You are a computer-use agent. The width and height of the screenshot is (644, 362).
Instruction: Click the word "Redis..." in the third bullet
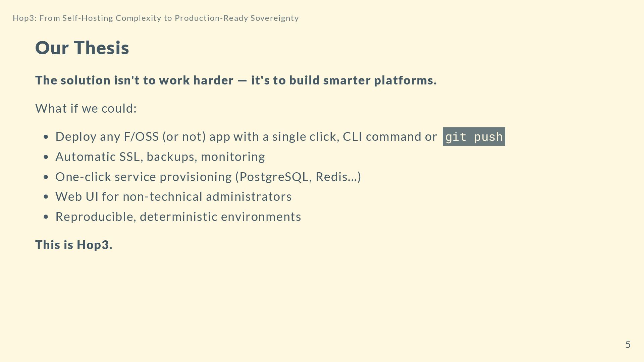[337, 177]
